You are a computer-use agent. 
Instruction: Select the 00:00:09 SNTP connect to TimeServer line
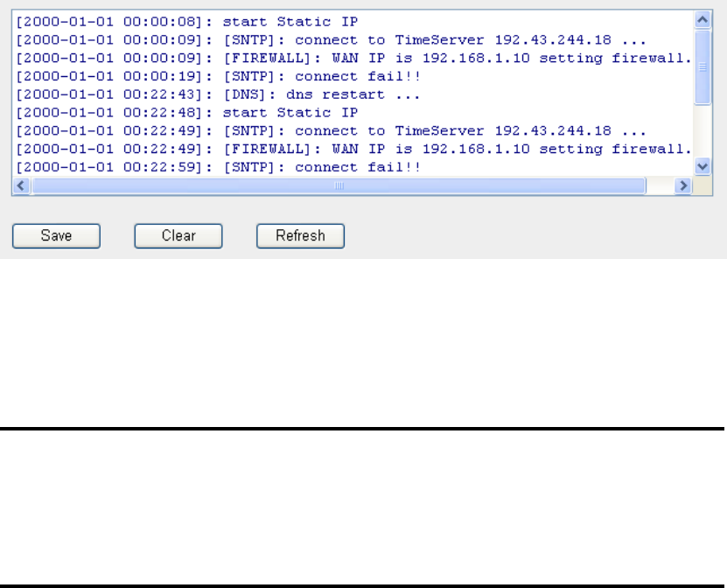331,40
